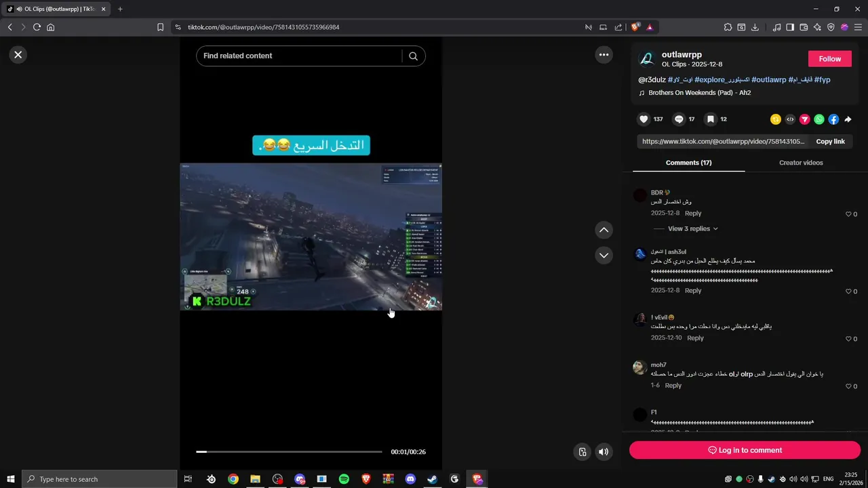Like moh7's comment
The height and width of the screenshot is (488, 868).
[848, 386]
